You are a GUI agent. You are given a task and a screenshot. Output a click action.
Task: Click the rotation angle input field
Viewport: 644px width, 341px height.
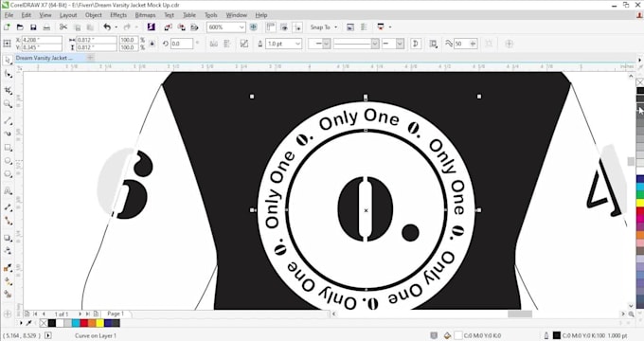182,44
